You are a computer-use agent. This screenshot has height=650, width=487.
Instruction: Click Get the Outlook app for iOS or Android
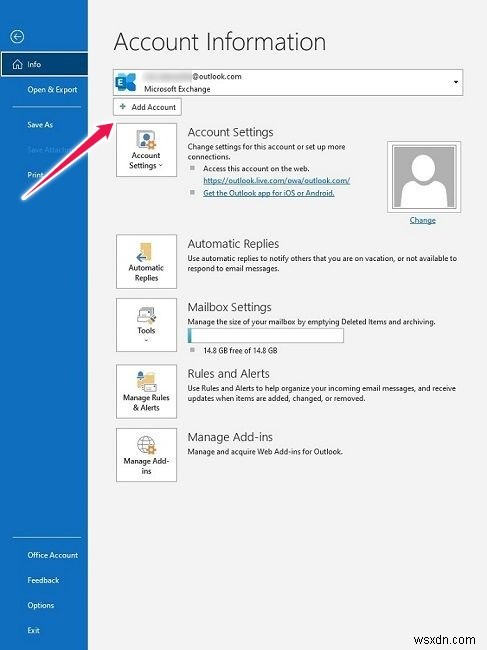269,193
